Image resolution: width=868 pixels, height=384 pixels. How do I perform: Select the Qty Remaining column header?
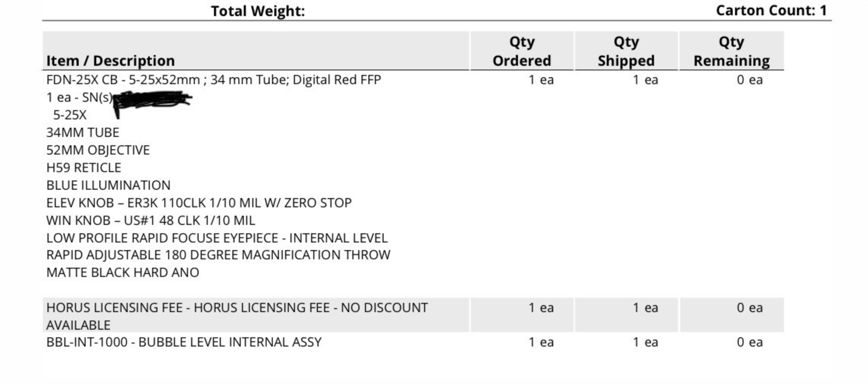731,51
